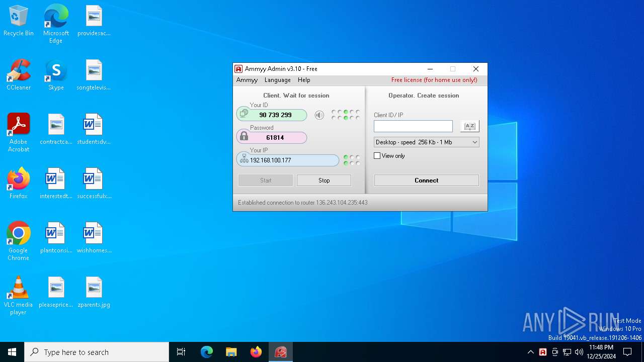Click the network icon in system tray

pos(567,352)
